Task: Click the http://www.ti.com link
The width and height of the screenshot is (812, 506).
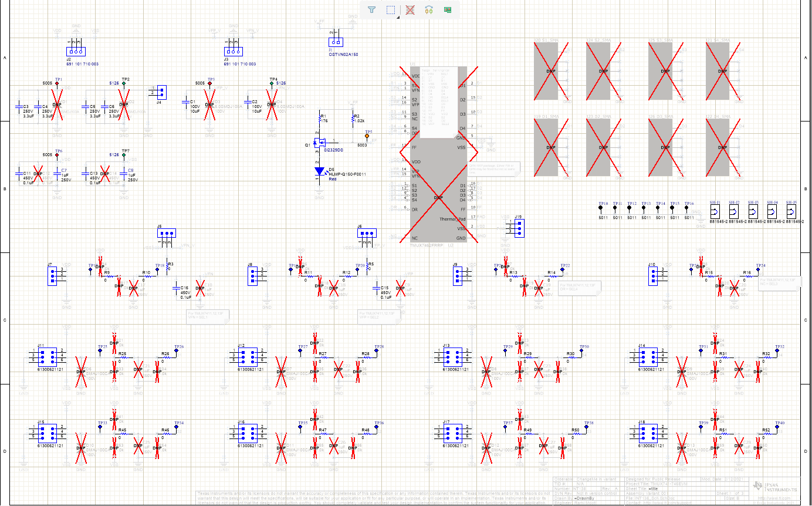Action: tap(774, 498)
